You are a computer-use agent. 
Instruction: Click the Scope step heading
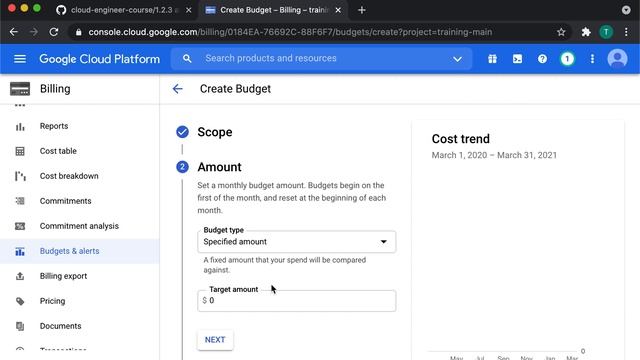215,132
